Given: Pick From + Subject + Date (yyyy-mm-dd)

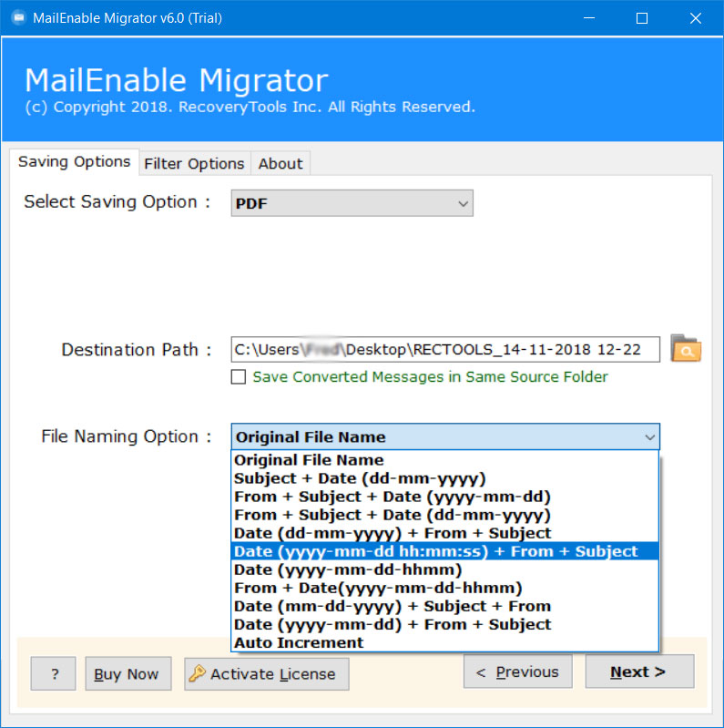Looking at the screenshot, I should [x=444, y=497].
